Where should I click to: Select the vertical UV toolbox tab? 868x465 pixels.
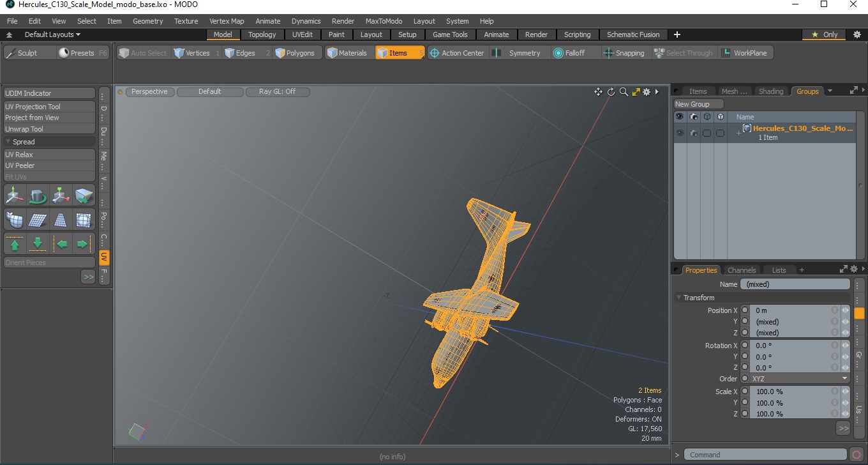point(104,257)
